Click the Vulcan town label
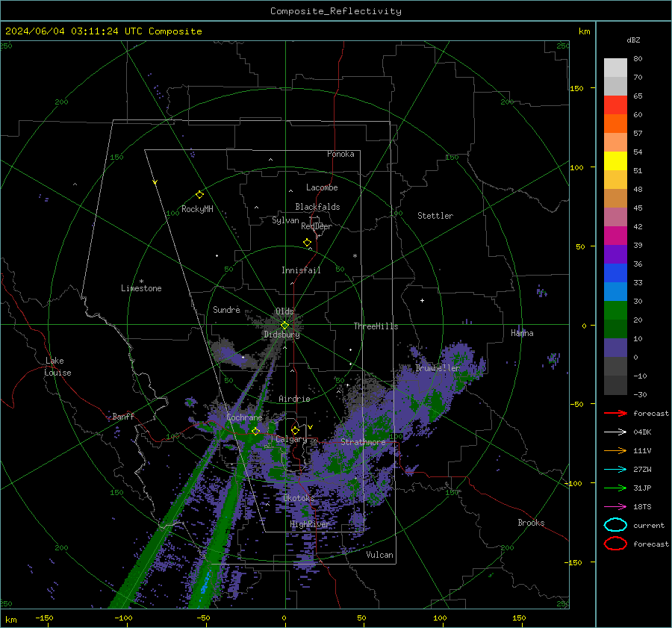This screenshot has width=672, height=628. [x=380, y=555]
